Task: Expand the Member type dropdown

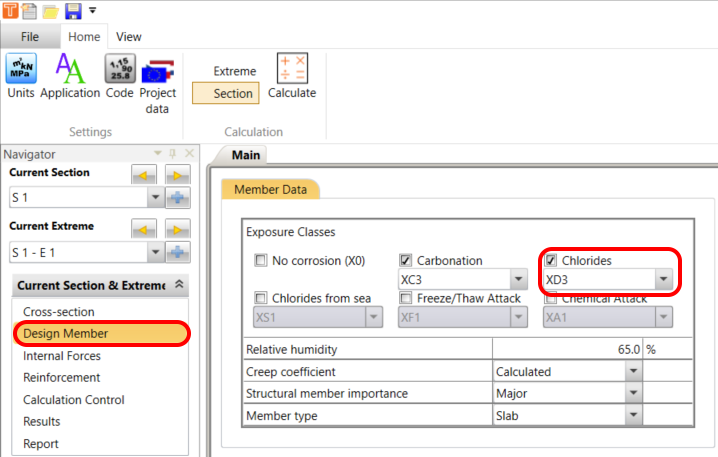Action: click(x=632, y=415)
